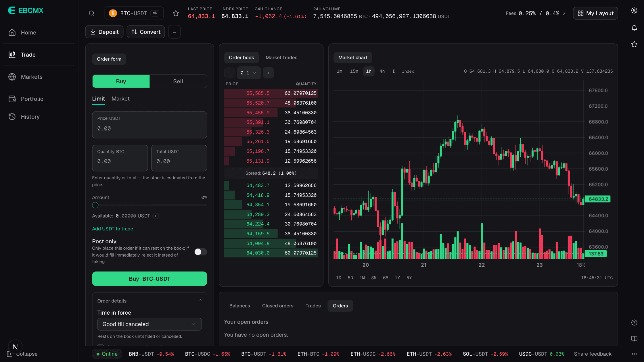Select the 4h chart interval
Image resolution: width=644 pixels, height=362 pixels.
click(x=382, y=71)
